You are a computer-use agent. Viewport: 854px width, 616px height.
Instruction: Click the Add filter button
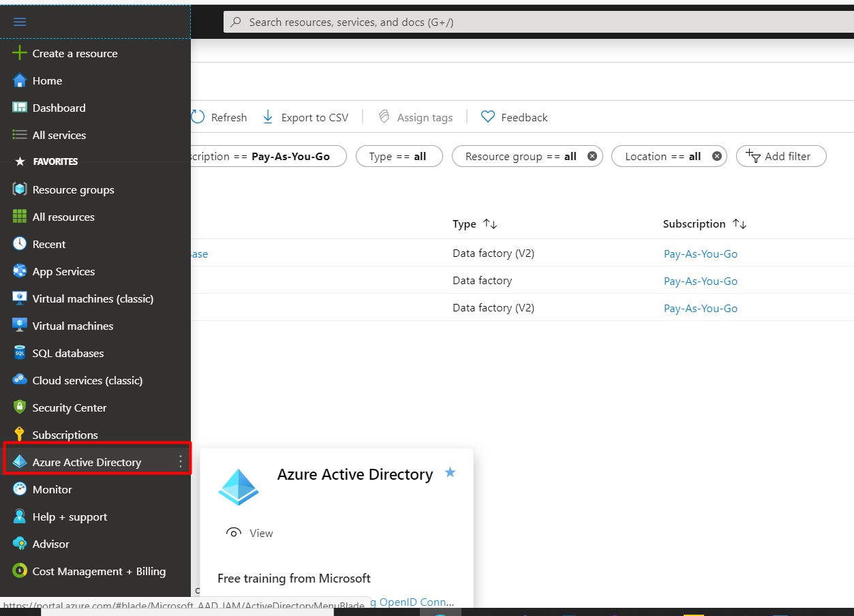click(x=780, y=156)
